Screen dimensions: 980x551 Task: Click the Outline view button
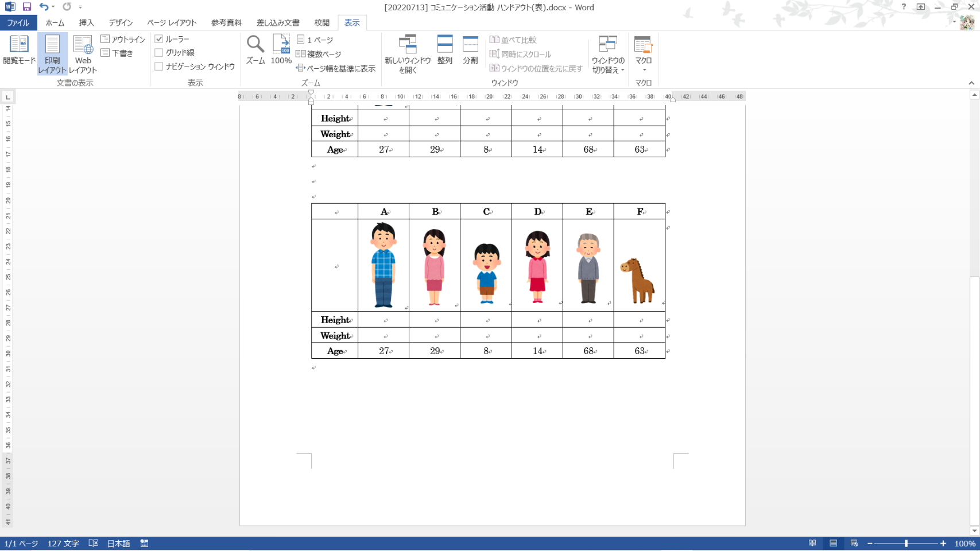pos(123,39)
